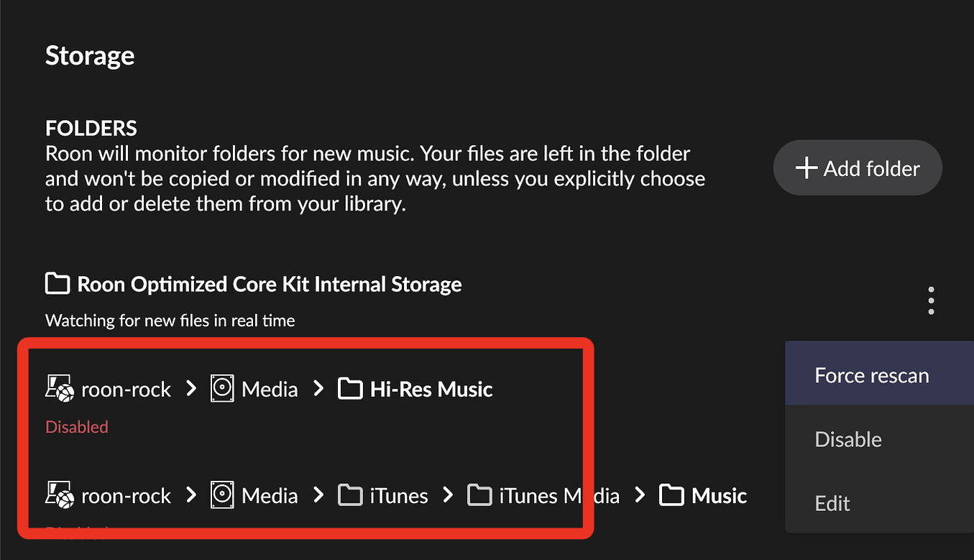Click the Hi-Res Music folder icon
Viewport: 974px width, 560px height.
pyautogui.click(x=350, y=390)
